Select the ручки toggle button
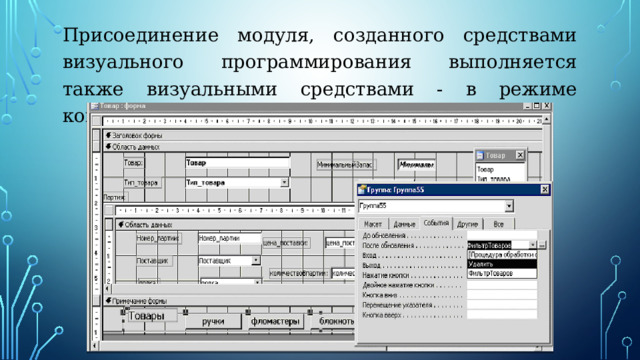 pyautogui.click(x=213, y=322)
